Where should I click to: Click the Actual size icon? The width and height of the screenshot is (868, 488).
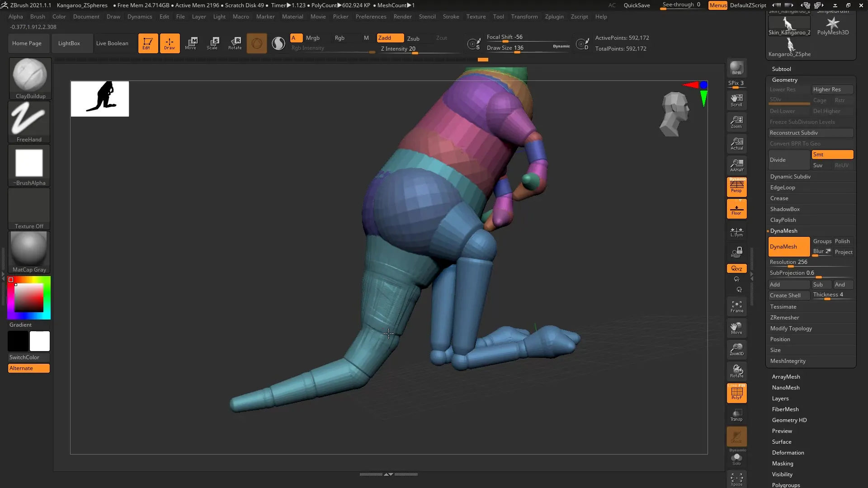(x=736, y=144)
